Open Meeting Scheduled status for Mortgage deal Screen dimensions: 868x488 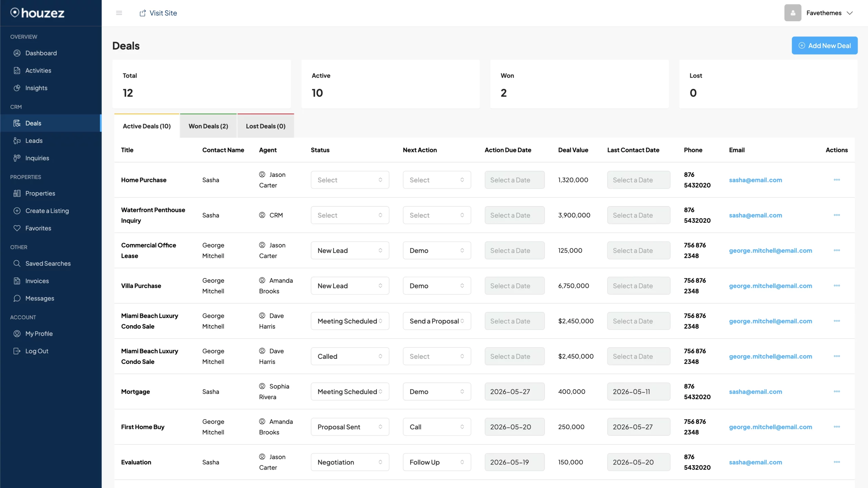(350, 391)
